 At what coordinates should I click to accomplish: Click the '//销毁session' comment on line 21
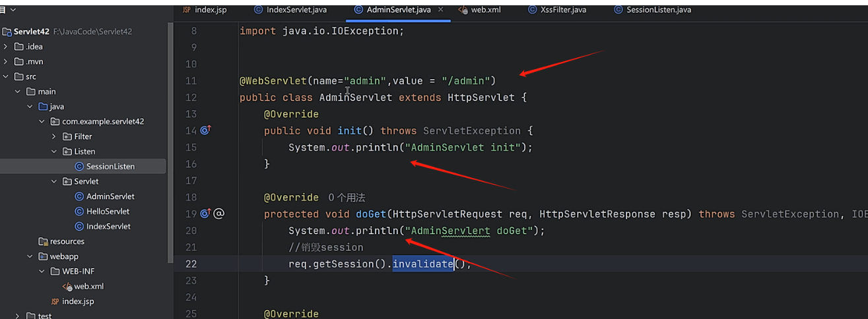(x=326, y=247)
